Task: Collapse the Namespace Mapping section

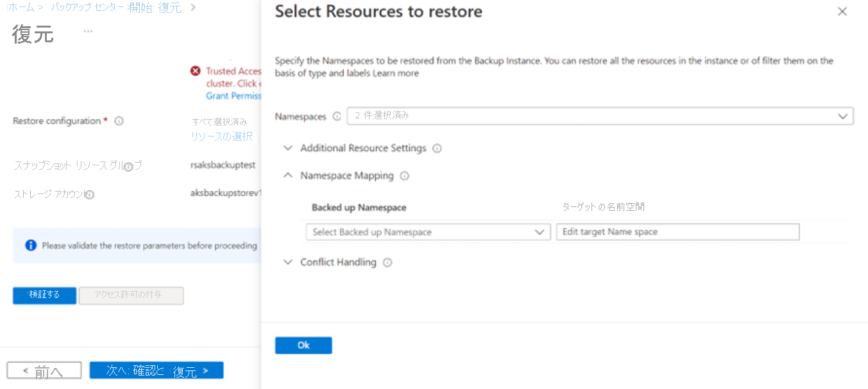Action: click(x=288, y=176)
